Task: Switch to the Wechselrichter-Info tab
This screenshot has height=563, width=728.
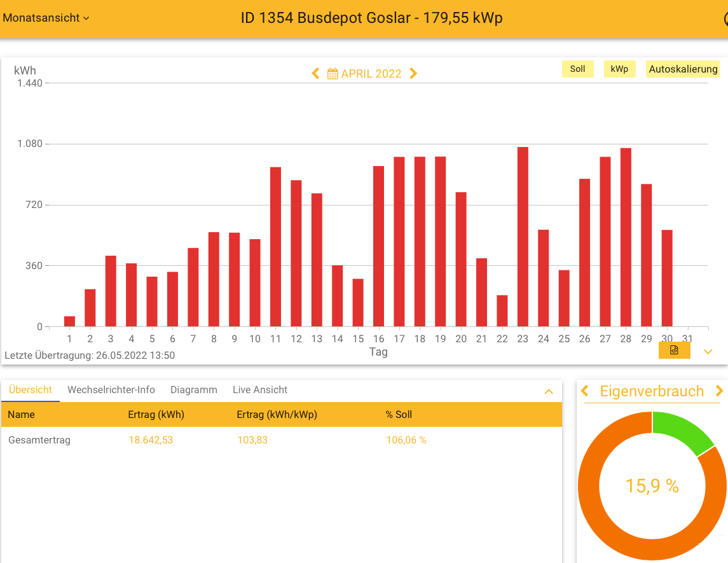Action: (x=111, y=390)
